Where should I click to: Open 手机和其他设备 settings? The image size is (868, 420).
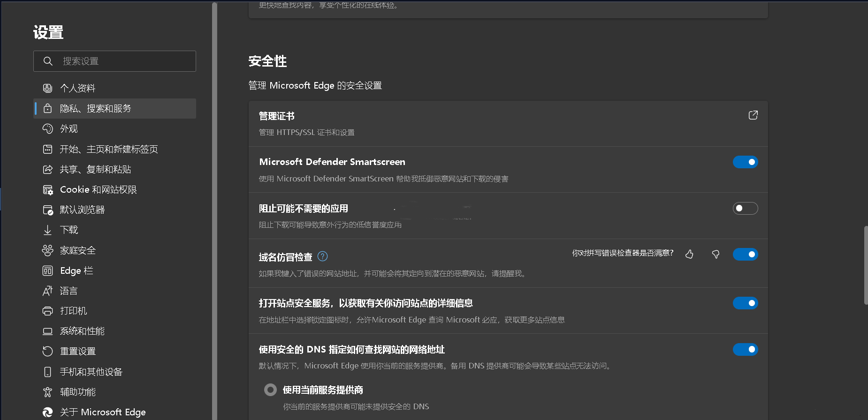pos(114,372)
